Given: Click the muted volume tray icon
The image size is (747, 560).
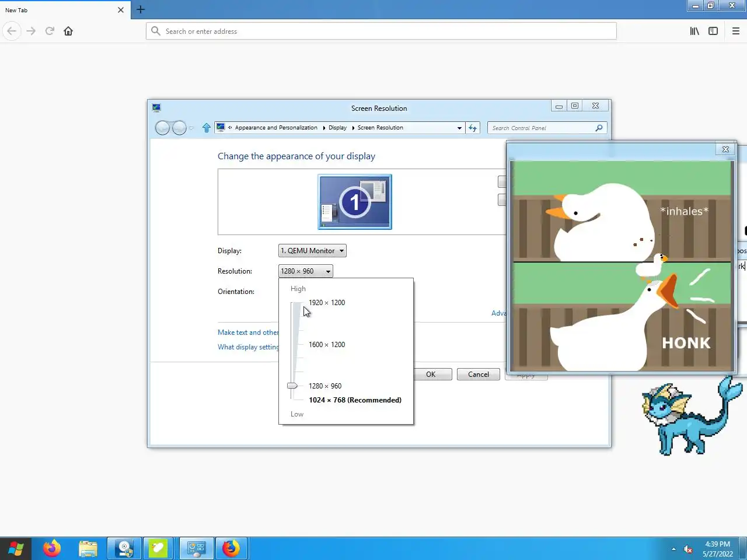Looking at the screenshot, I should [688, 549].
